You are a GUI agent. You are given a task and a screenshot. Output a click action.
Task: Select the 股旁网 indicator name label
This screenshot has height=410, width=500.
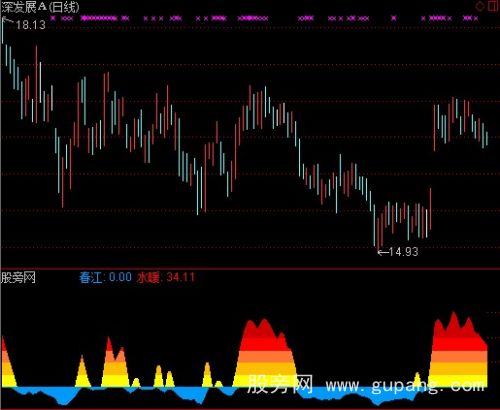[18, 277]
